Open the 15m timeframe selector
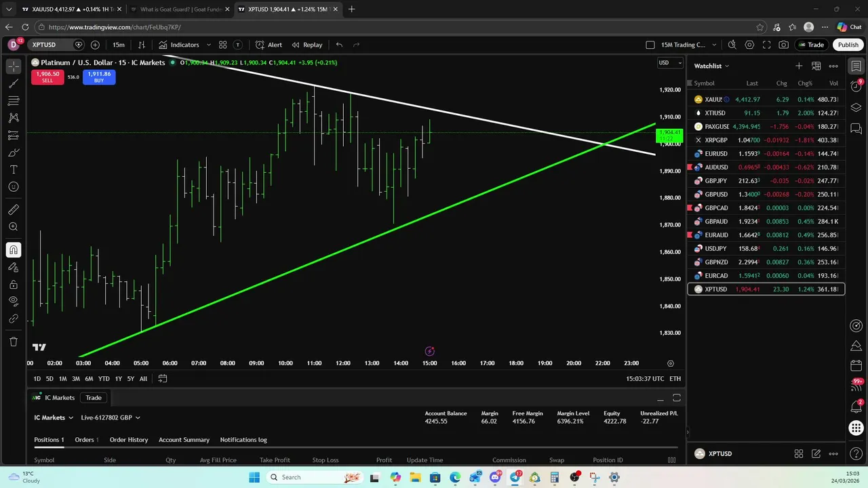 point(119,45)
